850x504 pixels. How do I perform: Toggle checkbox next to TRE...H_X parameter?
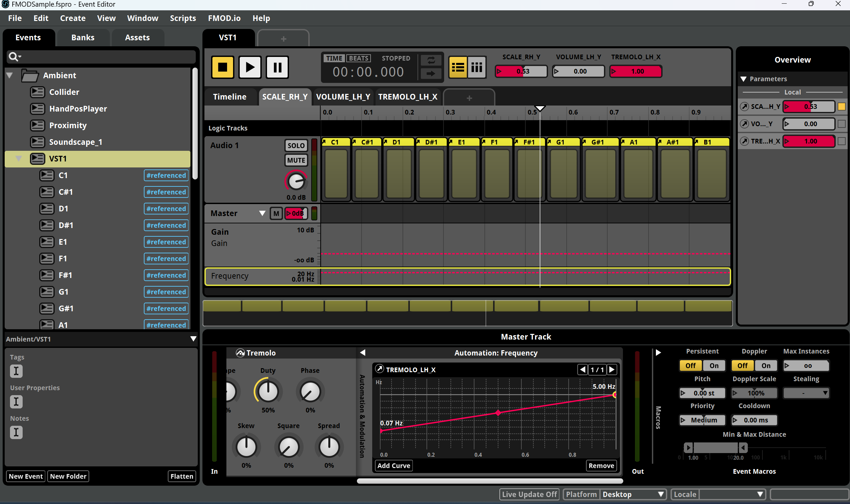[x=842, y=141]
